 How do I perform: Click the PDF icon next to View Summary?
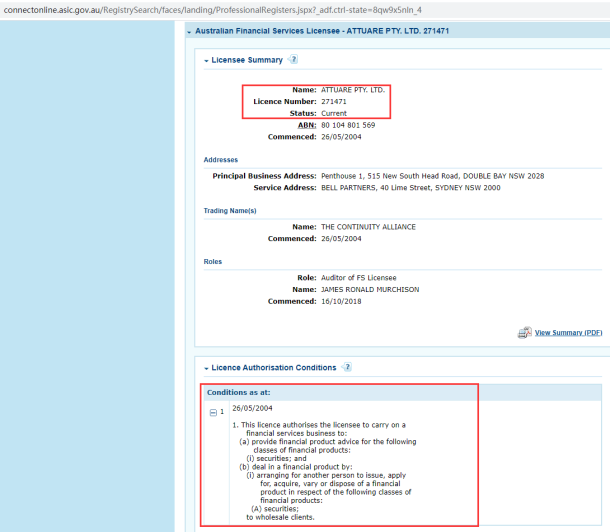point(524,332)
